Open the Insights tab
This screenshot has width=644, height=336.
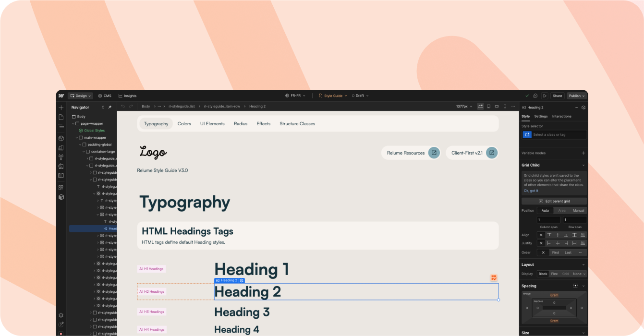click(x=127, y=96)
